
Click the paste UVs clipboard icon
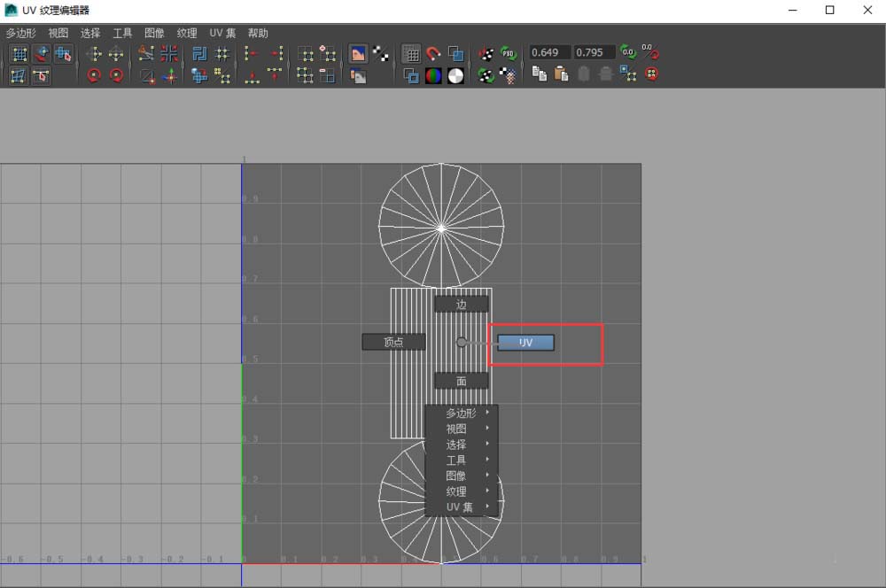point(561,74)
